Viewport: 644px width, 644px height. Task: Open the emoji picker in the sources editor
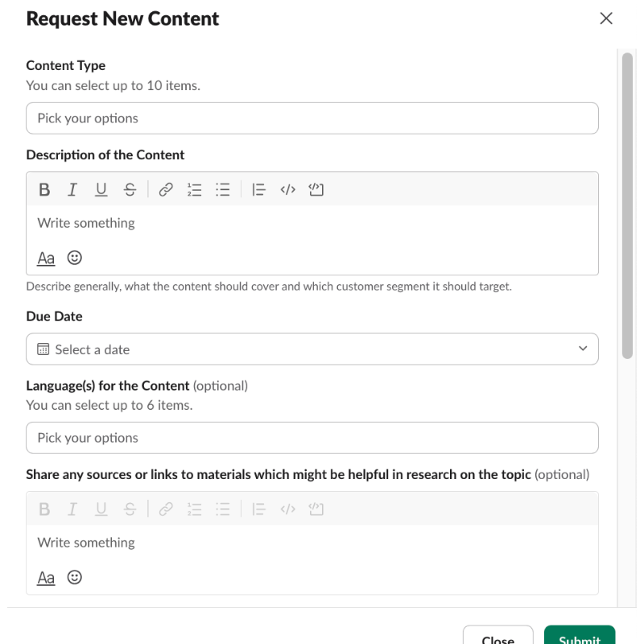74,577
